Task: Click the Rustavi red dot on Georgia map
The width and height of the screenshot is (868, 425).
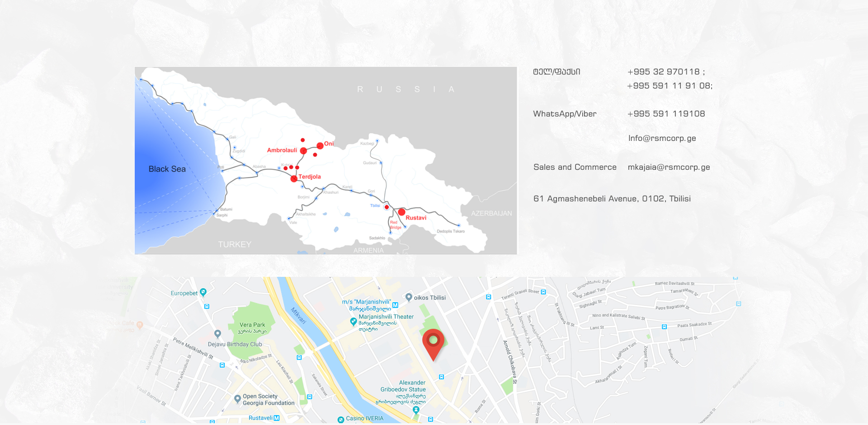Action: (x=401, y=212)
